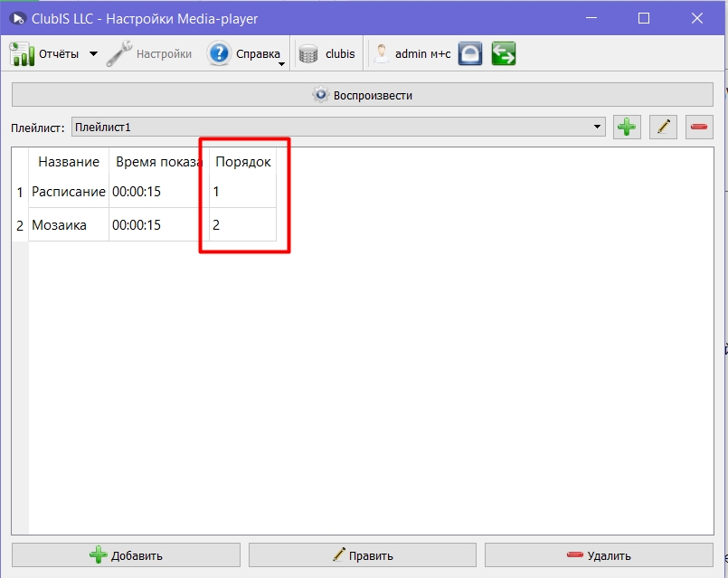Image resolution: width=728 pixels, height=578 pixels.
Task: Open the Отчёты reports bar-chart icon
Action: pos(22,54)
